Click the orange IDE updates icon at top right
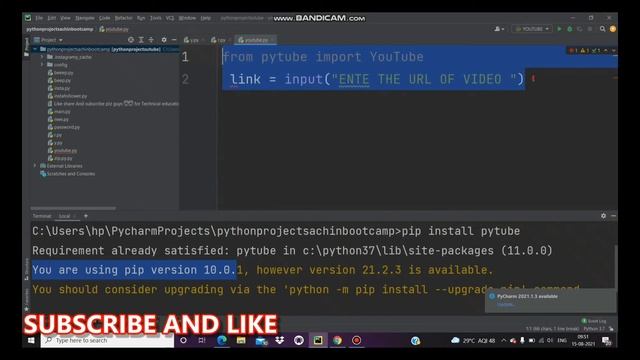This screenshot has height=360, width=640. (613, 29)
